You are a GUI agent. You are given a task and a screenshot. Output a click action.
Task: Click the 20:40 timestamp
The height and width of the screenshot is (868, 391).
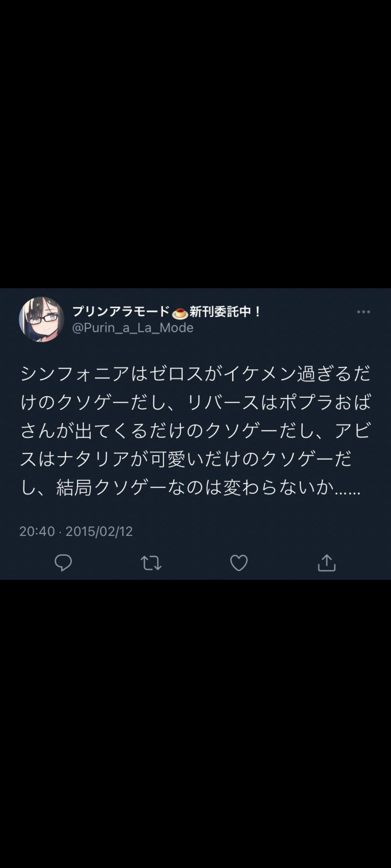pos(37,531)
